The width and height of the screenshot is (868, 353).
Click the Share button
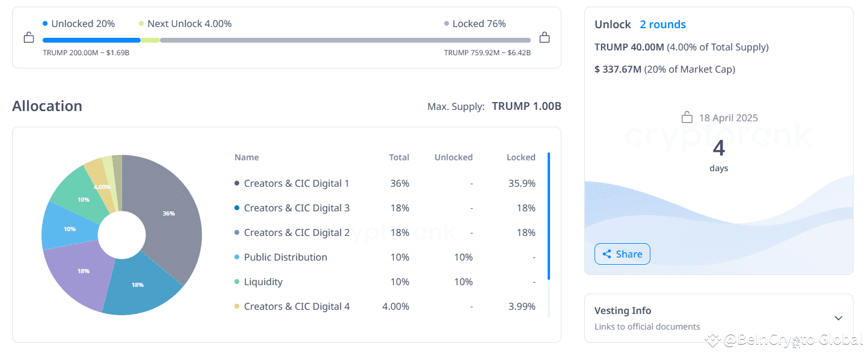tap(622, 253)
